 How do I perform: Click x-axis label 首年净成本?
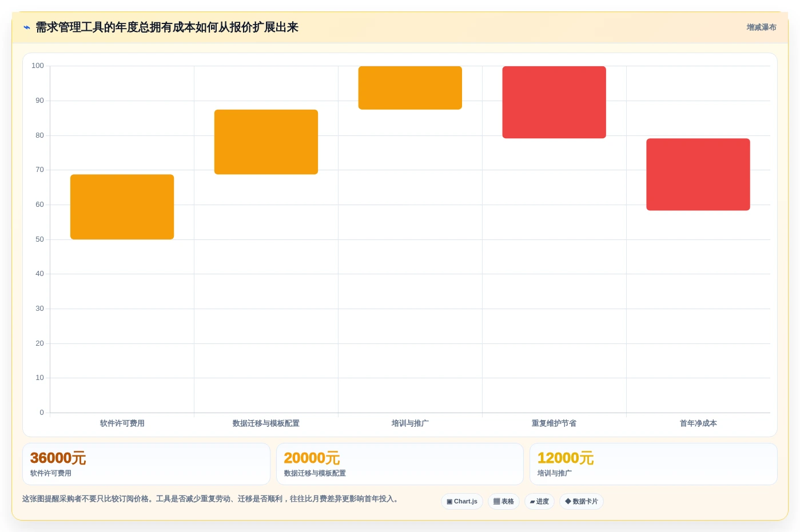(x=698, y=423)
